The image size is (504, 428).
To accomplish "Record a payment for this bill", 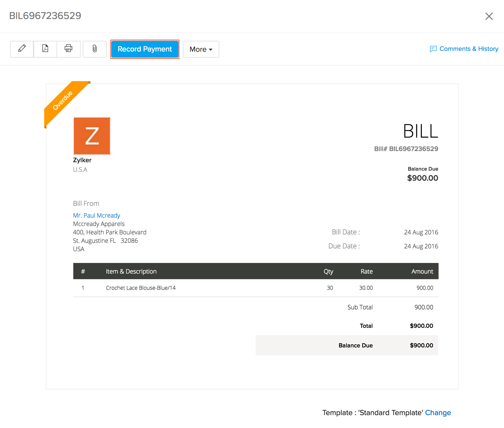I will 145,49.
